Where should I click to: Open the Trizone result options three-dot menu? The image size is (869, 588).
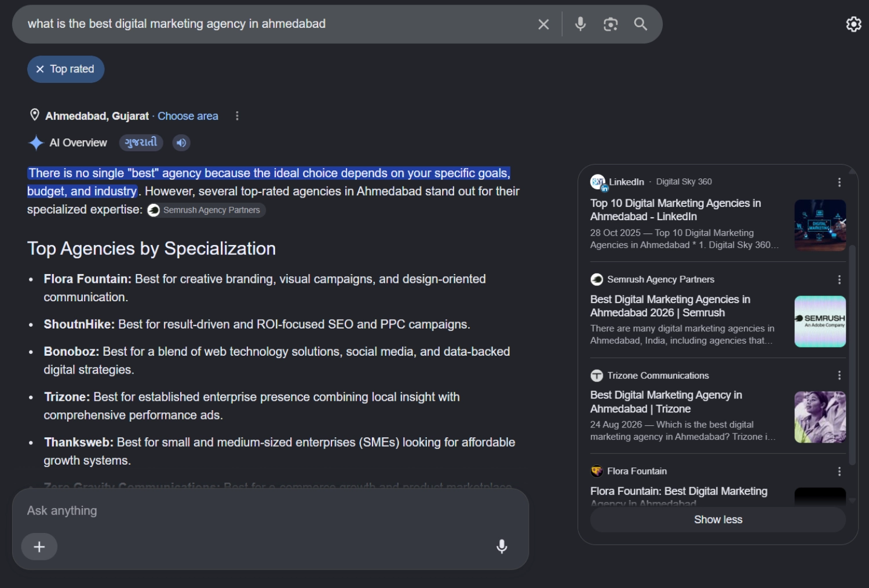[x=839, y=375]
